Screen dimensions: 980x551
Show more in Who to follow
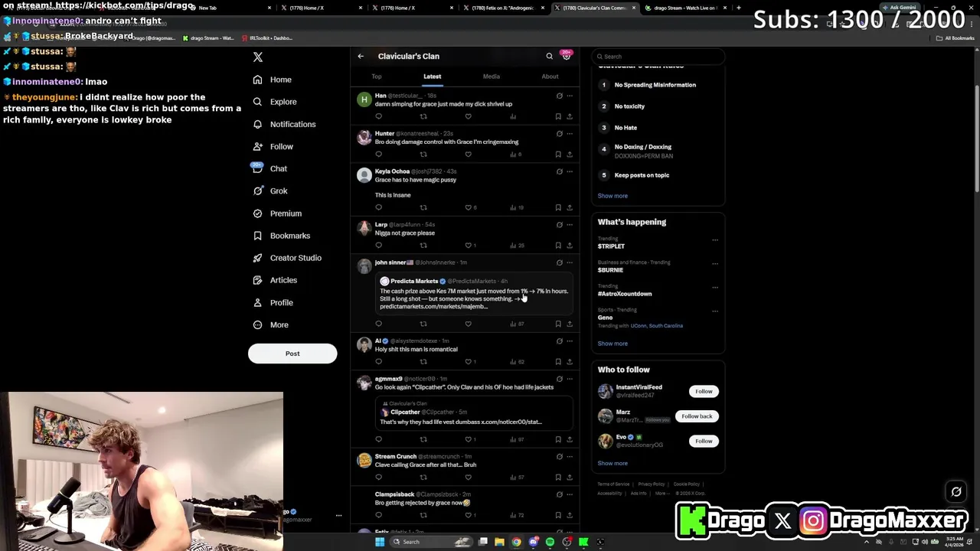tap(612, 463)
